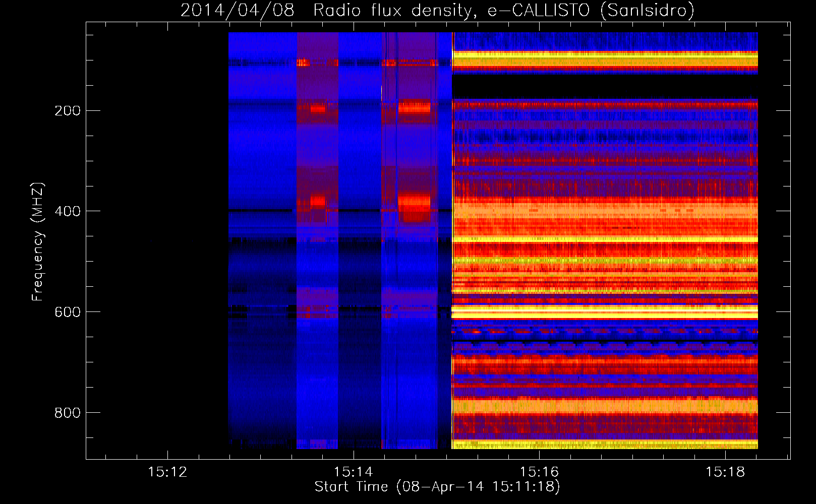Click the plot title "2014/04/08 Radio flux density, e-CALLISTO (SanIsidro)"

(437, 10)
